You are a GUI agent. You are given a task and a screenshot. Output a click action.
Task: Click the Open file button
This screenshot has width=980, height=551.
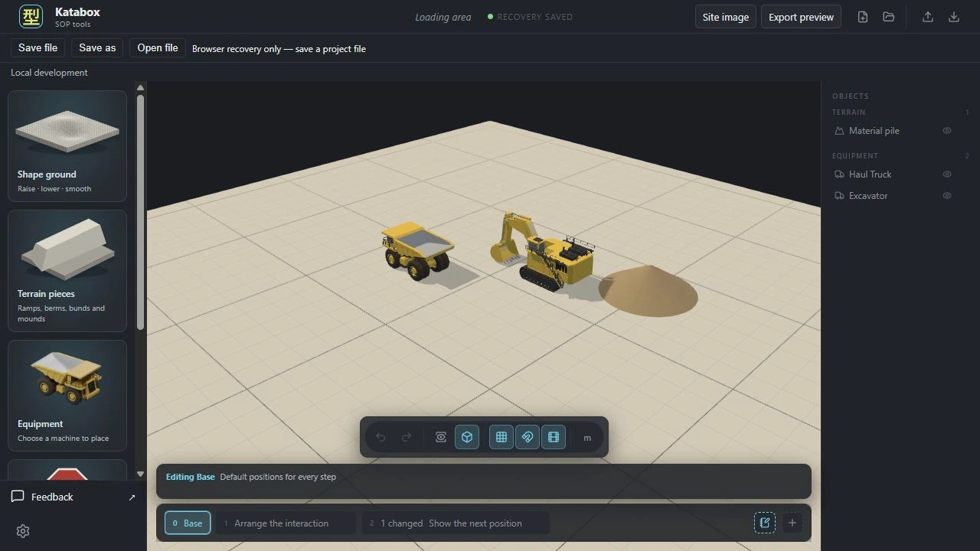click(158, 47)
